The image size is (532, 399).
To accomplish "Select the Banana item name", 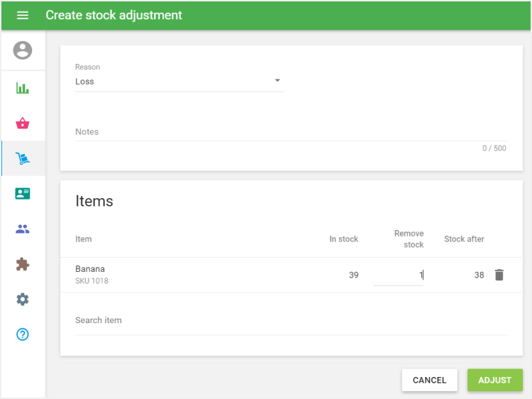I will click(x=90, y=269).
